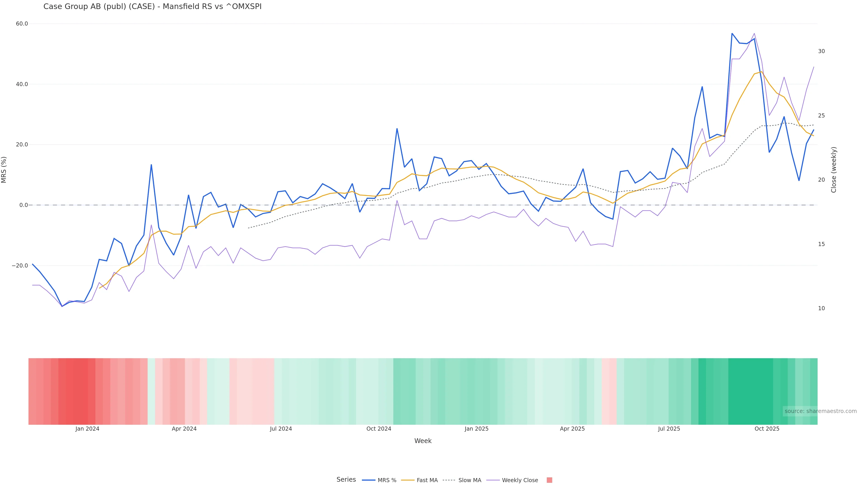Click the red legend color swatch

coord(549,480)
